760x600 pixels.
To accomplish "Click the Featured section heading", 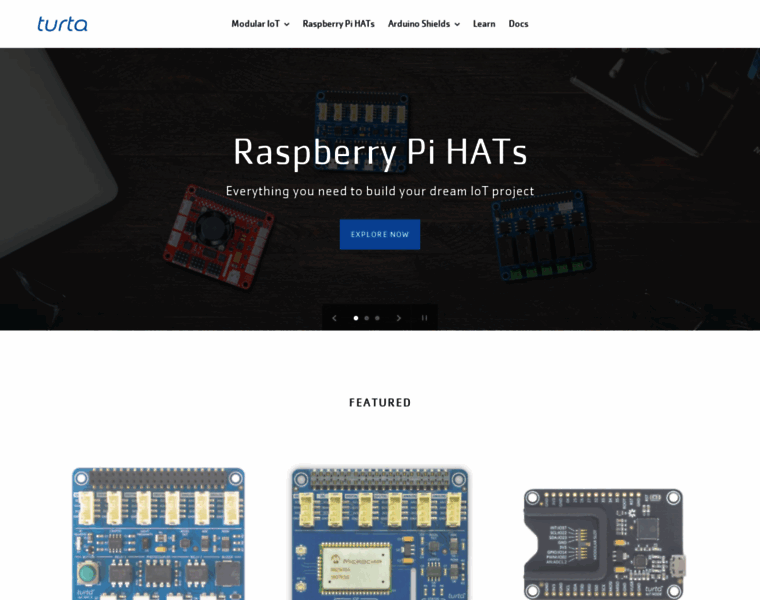I will [380, 403].
